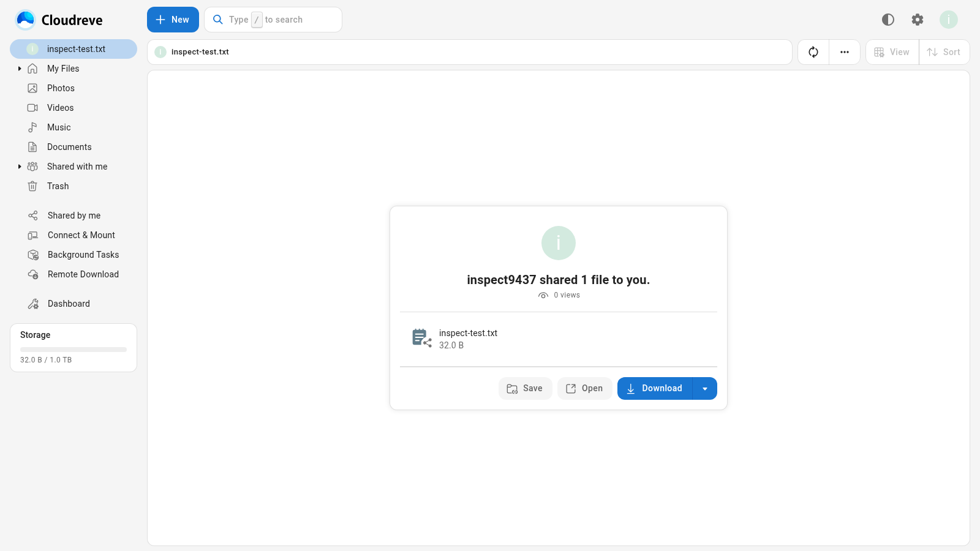Open the Dashboard icon in the sidebar
980x551 pixels.
33,304
